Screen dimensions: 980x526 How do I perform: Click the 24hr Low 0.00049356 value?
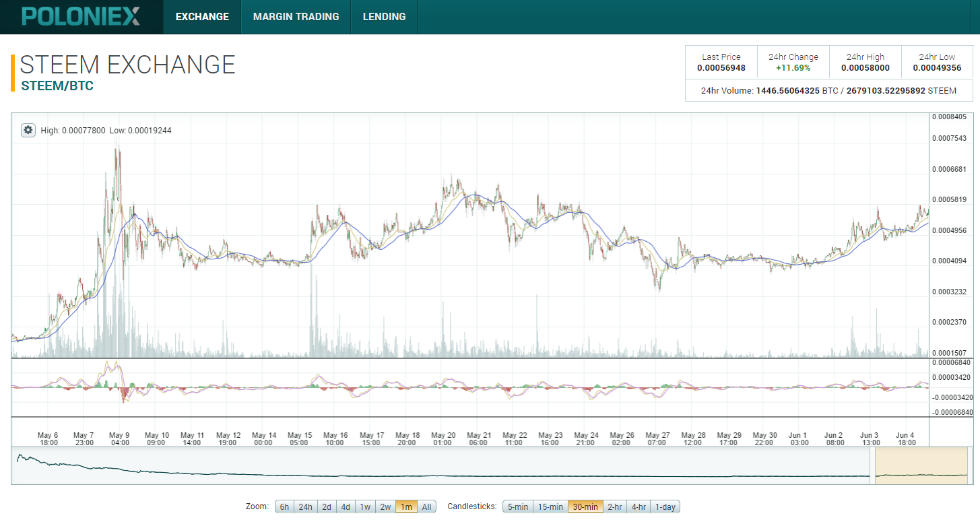[938, 68]
